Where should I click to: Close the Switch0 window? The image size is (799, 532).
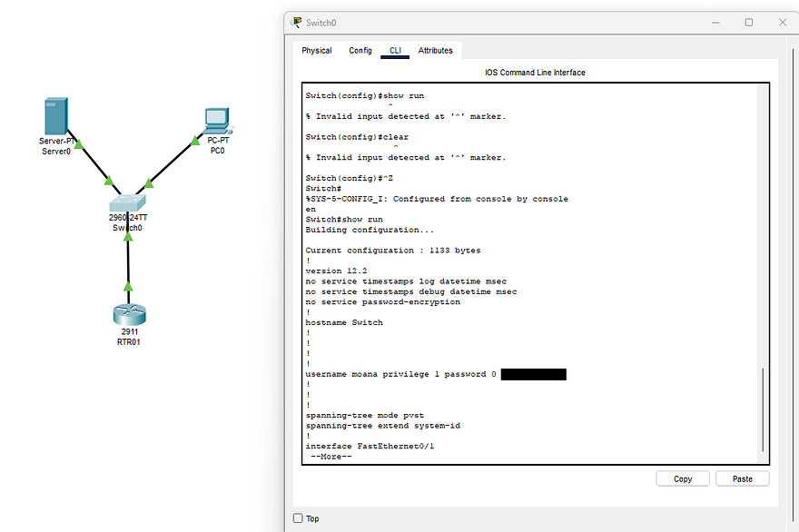coord(782,22)
